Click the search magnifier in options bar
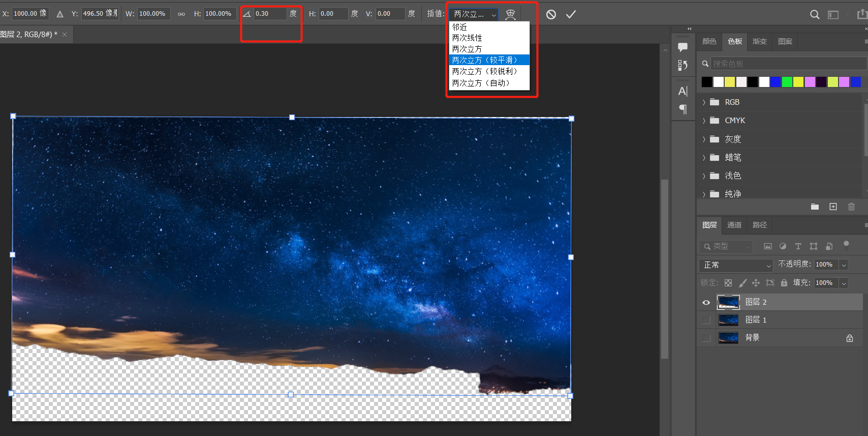 click(814, 15)
